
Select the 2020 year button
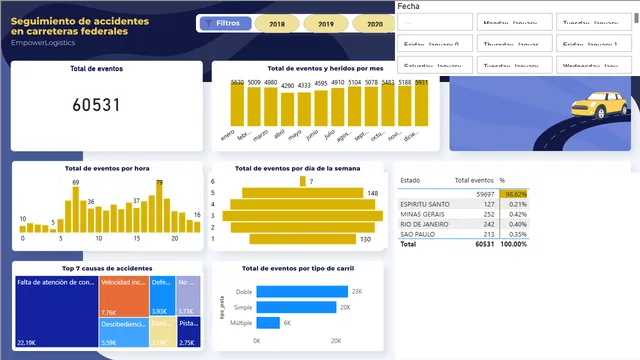374,24
